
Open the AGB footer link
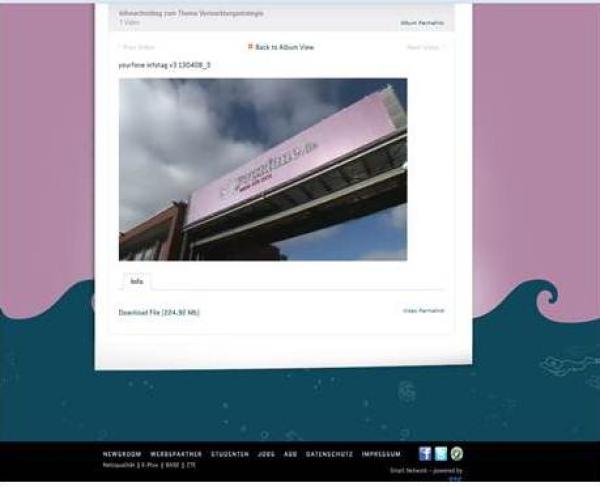point(290,454)
